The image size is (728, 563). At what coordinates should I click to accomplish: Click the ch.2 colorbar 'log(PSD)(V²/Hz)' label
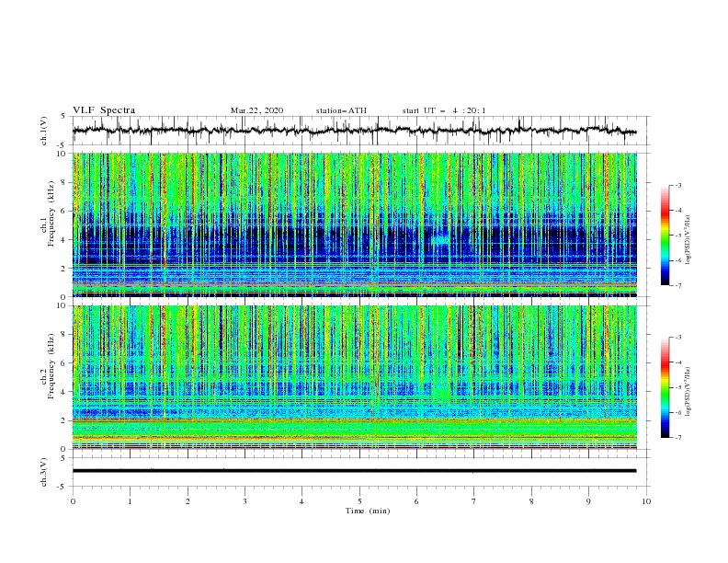coord(688,392)
